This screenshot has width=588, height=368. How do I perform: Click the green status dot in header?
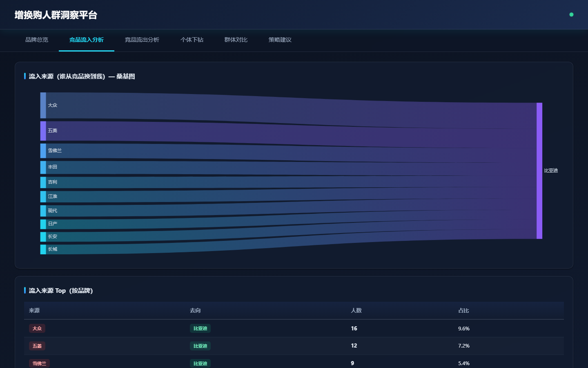571,15
